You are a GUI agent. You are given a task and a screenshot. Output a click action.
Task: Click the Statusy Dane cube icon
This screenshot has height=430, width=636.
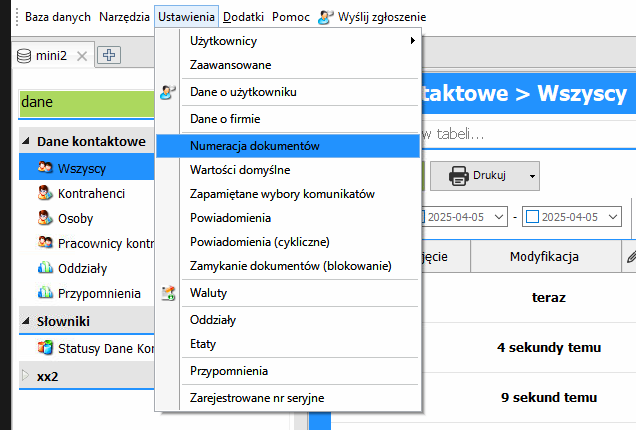tap(45, 347)
